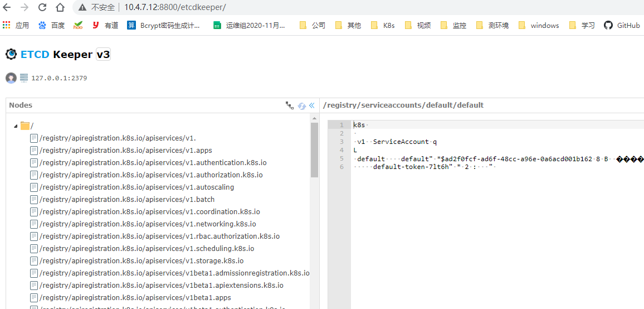Click the browser address bar URL

(x=175, y=7)
